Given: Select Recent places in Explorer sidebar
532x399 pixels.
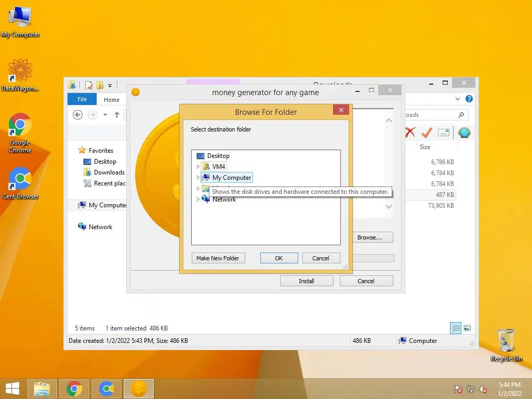Looking at the screenshot, I should 104,183.
